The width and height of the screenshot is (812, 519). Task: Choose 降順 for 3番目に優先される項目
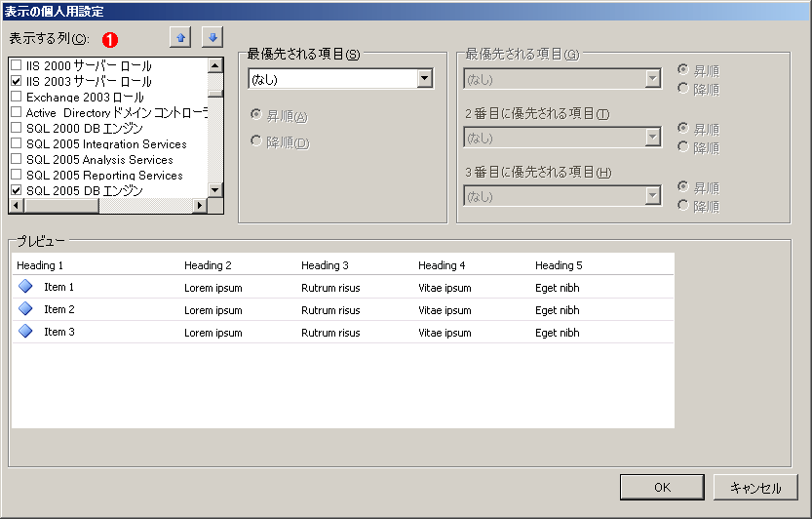coord(683,206)
